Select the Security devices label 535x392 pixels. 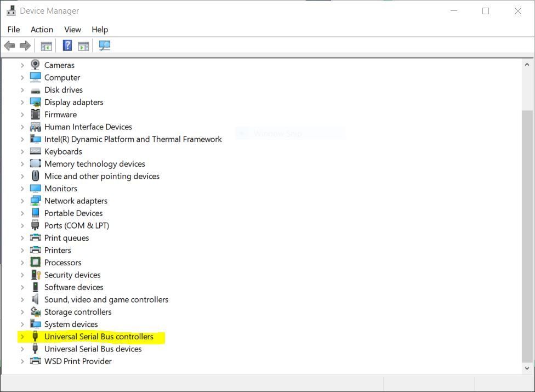[x=72, y=275]
